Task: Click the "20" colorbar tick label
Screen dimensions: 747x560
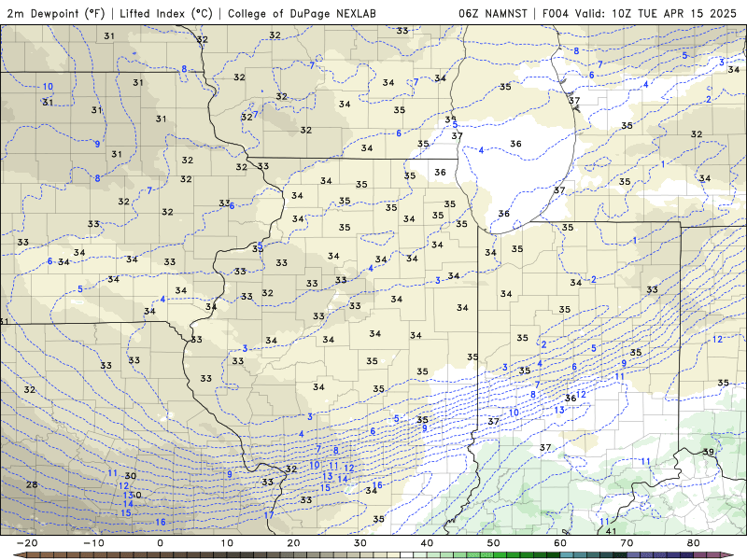Action: tap(293, 543)
